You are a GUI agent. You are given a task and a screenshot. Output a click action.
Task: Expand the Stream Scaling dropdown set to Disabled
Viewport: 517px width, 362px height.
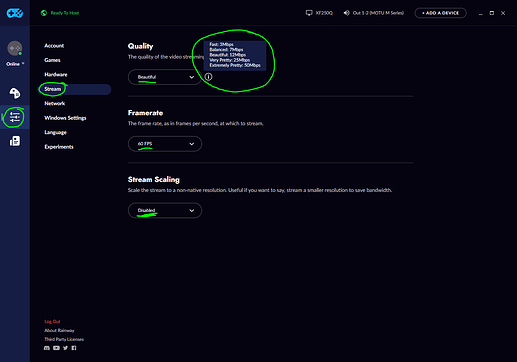tap(165, 210)
